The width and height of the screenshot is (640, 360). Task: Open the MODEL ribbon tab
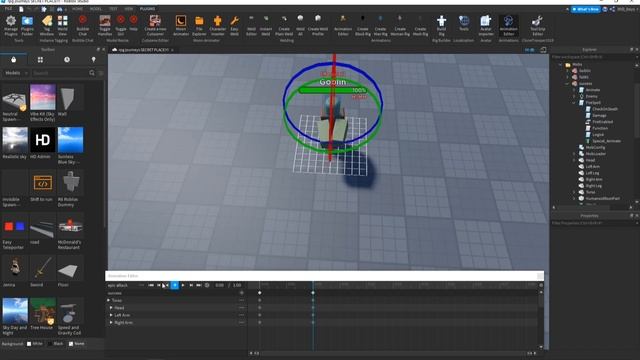click(x=96, y=9)
